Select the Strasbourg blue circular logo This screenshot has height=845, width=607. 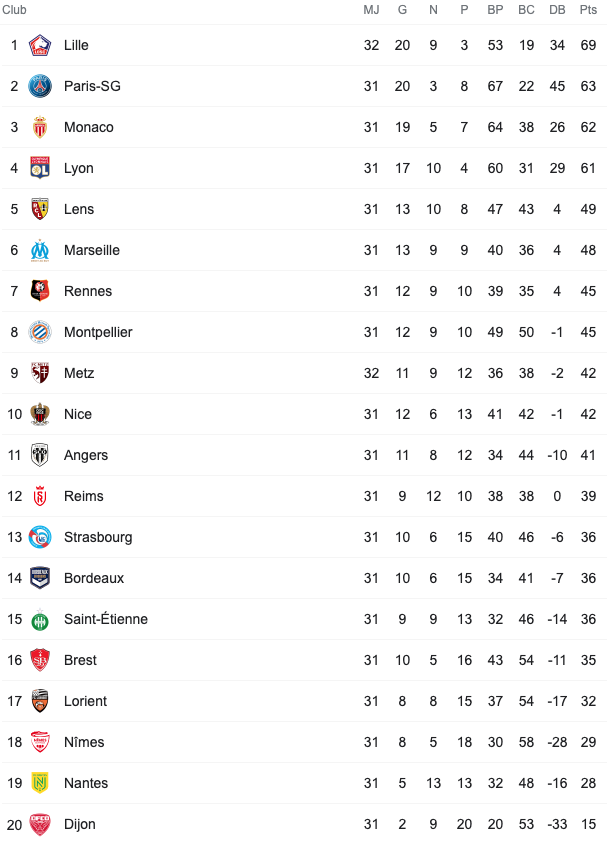coord(40,537)
